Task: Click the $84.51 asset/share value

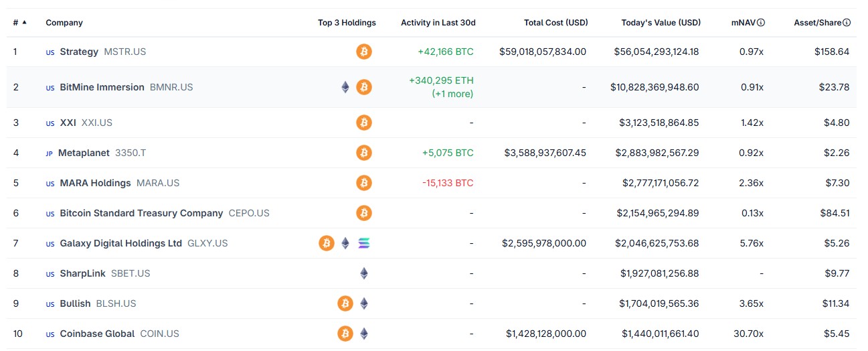Action: [x=834, y=213]
